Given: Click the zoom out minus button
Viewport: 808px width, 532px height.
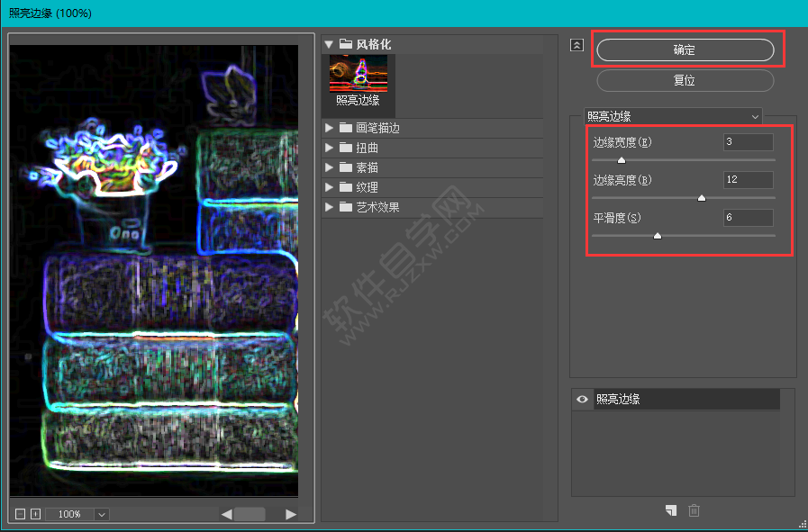Looking at the screenshot, I should 20,514.
